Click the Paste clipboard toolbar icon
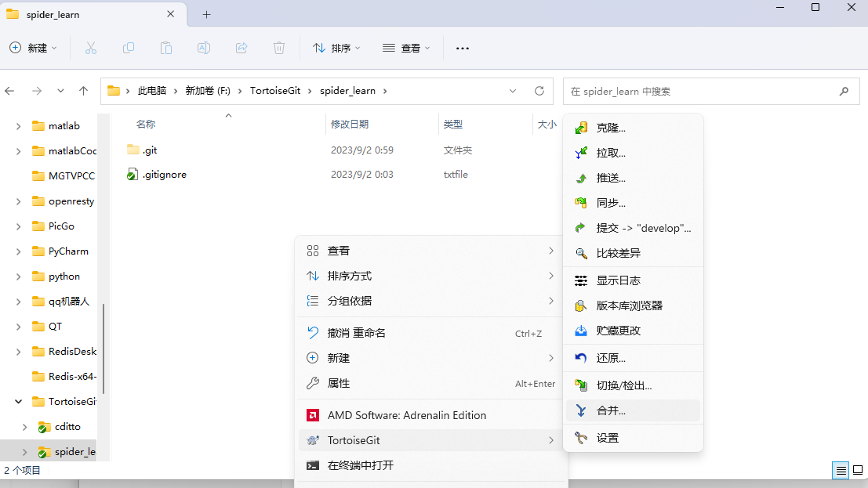 tap(166, 48)
